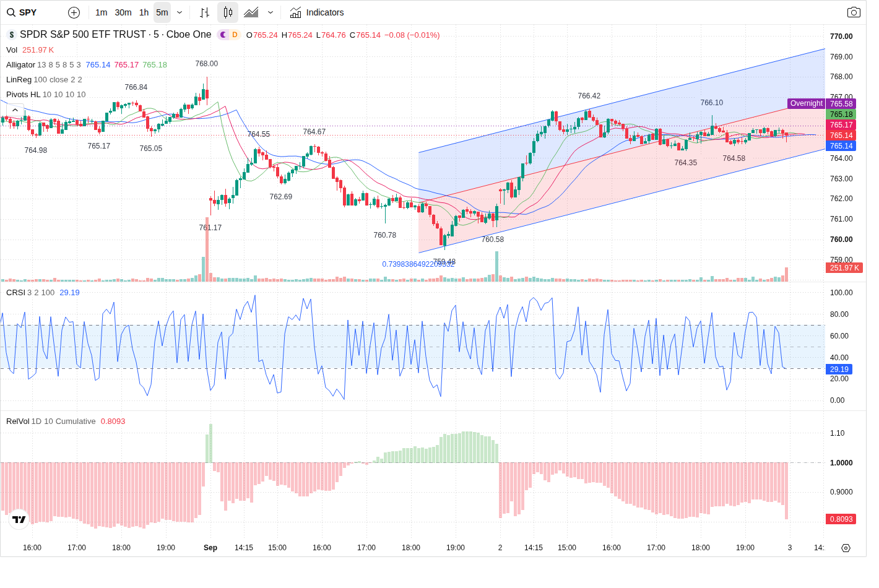The width and height of the screenshot is (879, 588).
Task: Click the add symbol plus icon
Action: (74, 12)
